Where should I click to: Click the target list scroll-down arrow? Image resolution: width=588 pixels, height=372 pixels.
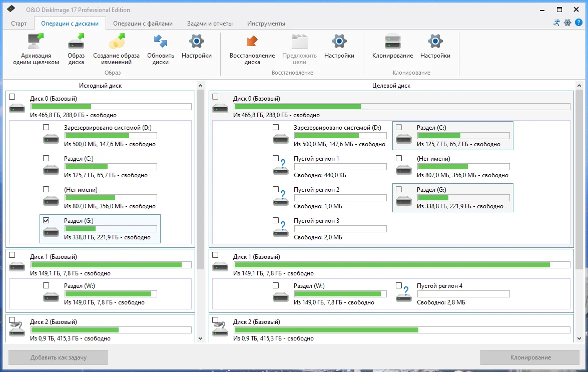579,338
